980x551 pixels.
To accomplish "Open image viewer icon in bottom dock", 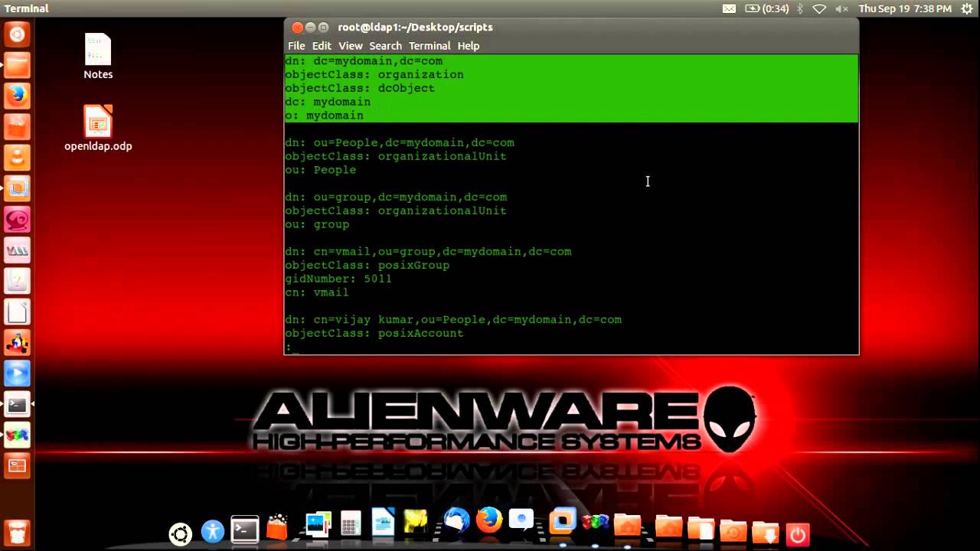I will [318, 524].
